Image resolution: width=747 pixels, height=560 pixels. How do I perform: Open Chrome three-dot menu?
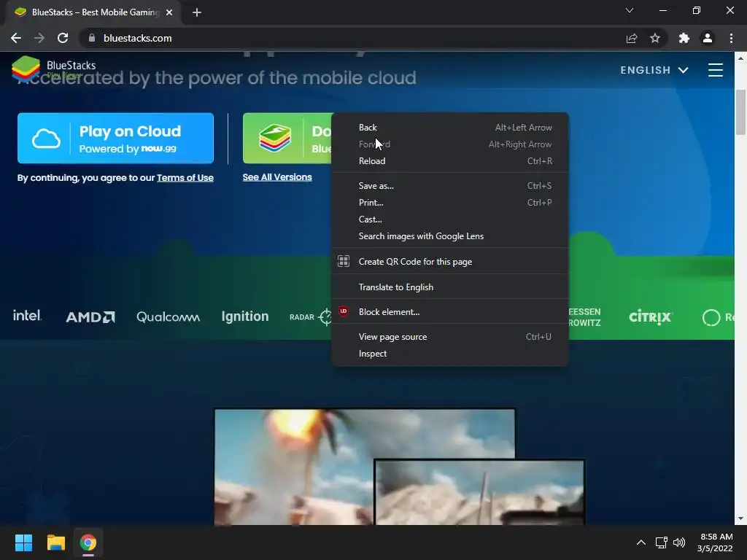pos(731,38)
